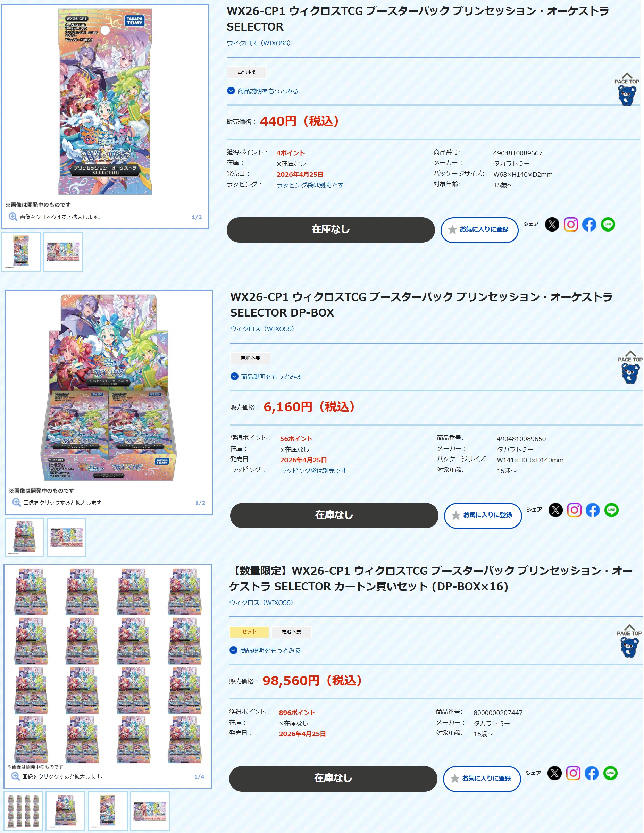Click the magnifier icon under the DP-BOX image
The height and width of the screenshot is (833, 644).
click(x=16, y=502)
